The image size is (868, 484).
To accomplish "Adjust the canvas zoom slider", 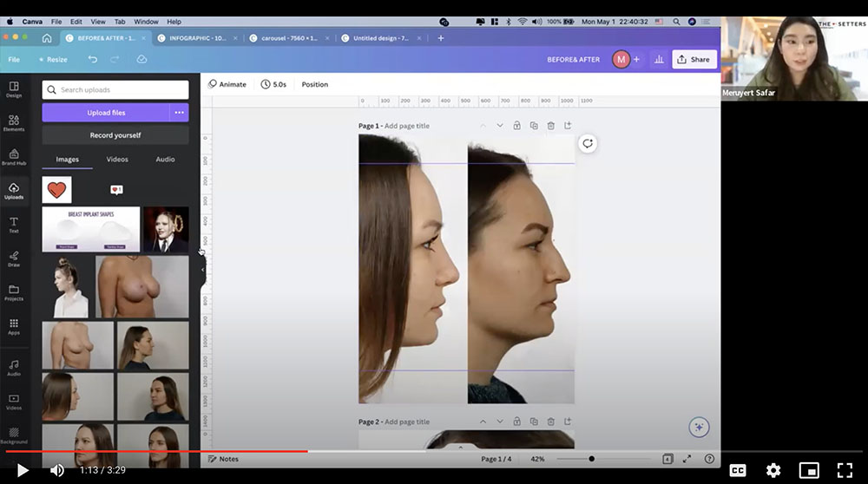I will coord(603,459).
